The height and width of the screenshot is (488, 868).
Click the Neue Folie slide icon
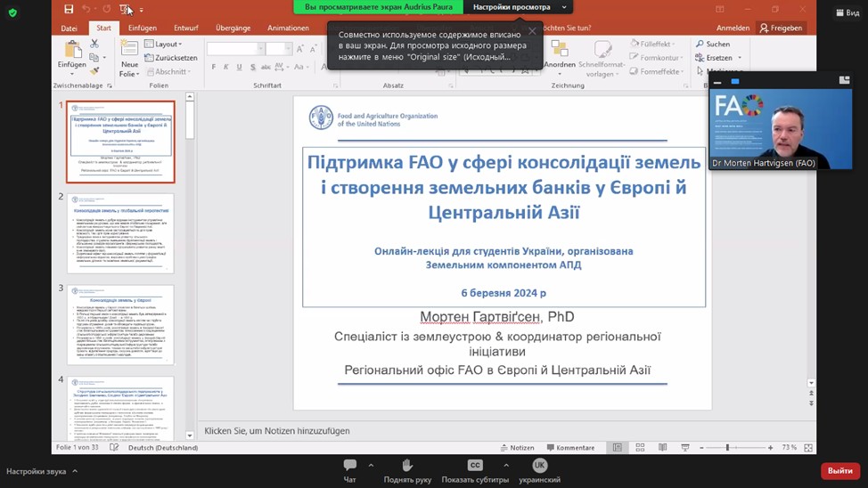tap(129, 49)
